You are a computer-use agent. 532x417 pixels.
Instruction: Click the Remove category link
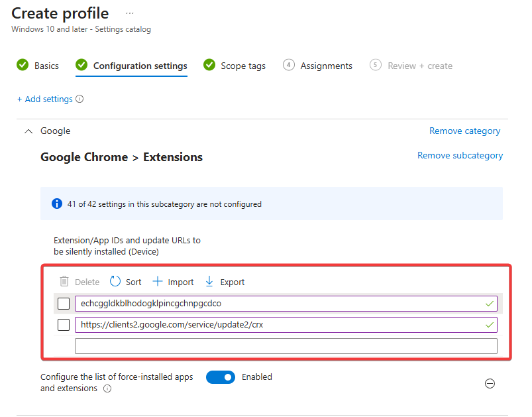(465, 131)
